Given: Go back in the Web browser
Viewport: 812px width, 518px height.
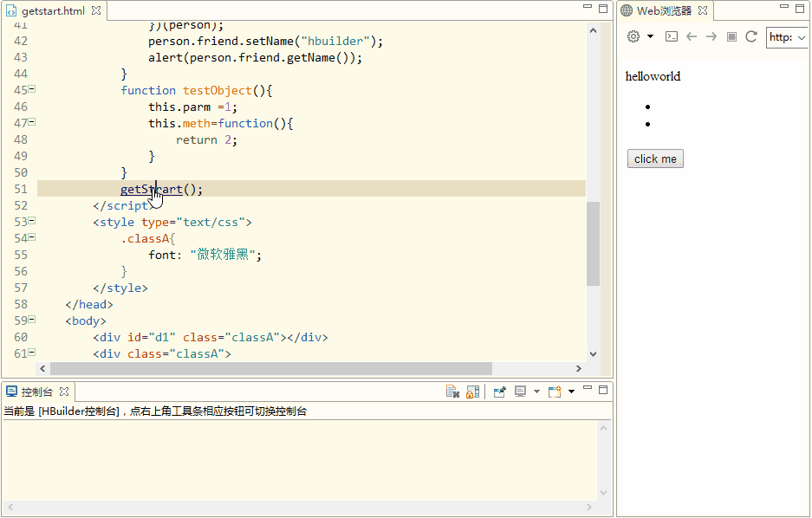Looking at the screenshot, I should point(692,36).
